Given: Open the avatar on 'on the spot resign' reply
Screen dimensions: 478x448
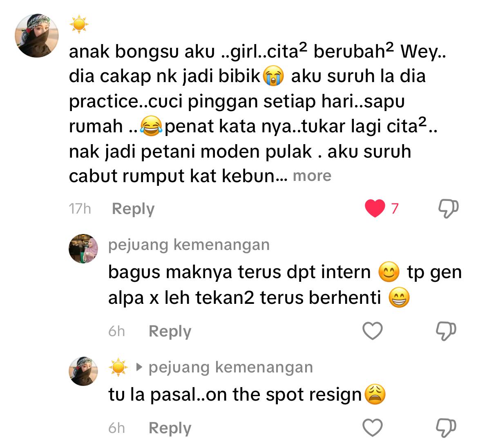Looking at the screenshot, I should [x=83, y=371].
